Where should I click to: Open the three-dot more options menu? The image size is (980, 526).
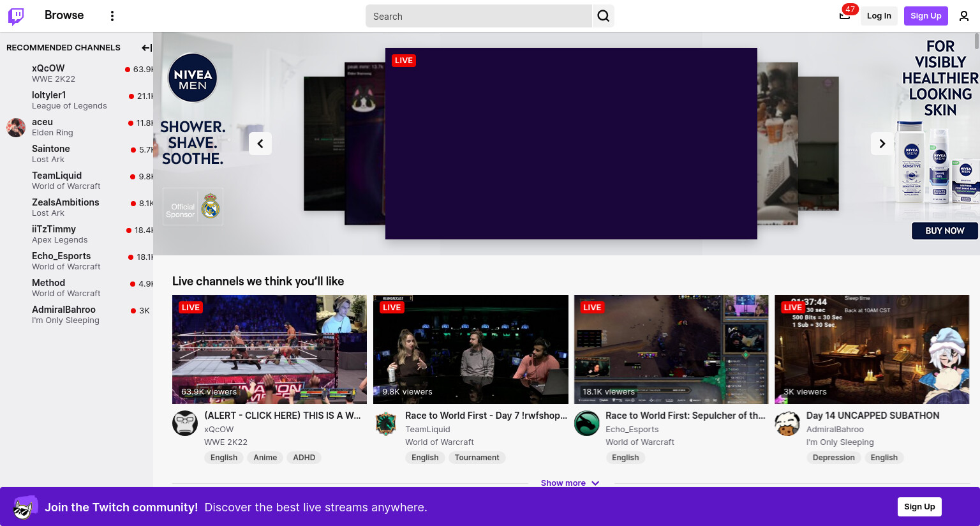pyautogui.click(x=112, y=16)
